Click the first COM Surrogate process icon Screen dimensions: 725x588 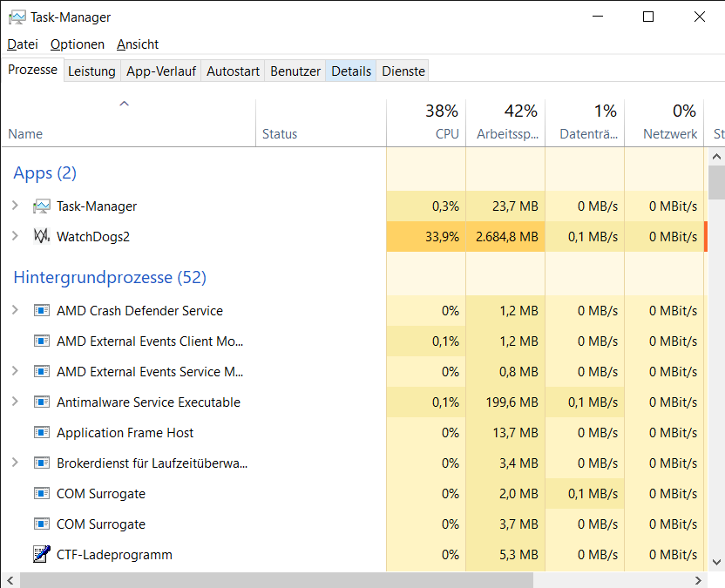pos(41,493)
